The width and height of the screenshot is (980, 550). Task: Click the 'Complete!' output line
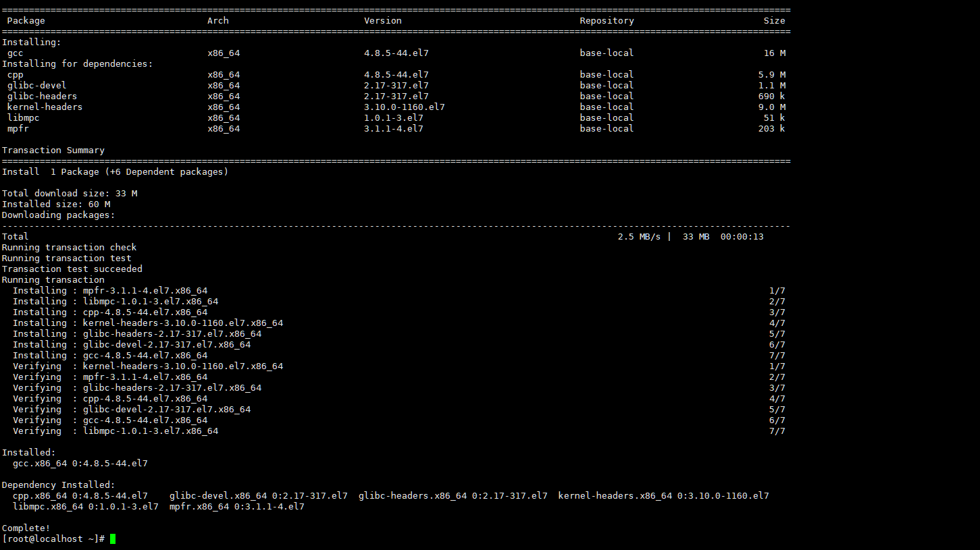[x=26, y=528]
